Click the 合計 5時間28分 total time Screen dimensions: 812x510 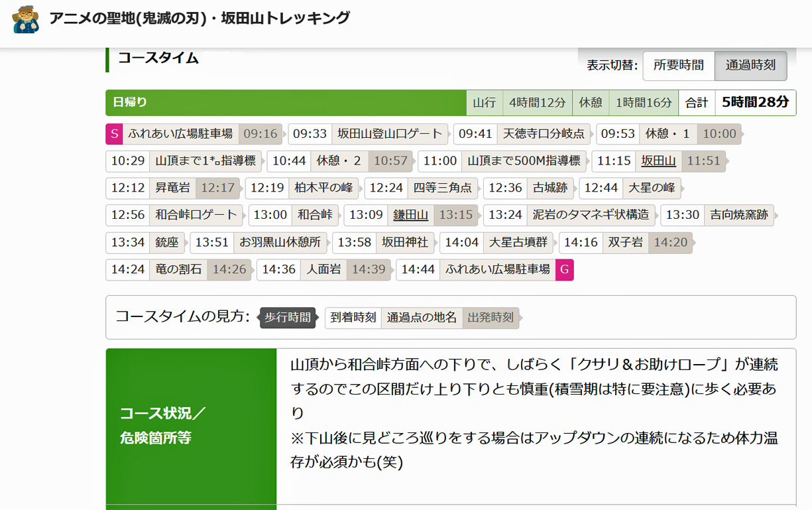tap(755, 103)
